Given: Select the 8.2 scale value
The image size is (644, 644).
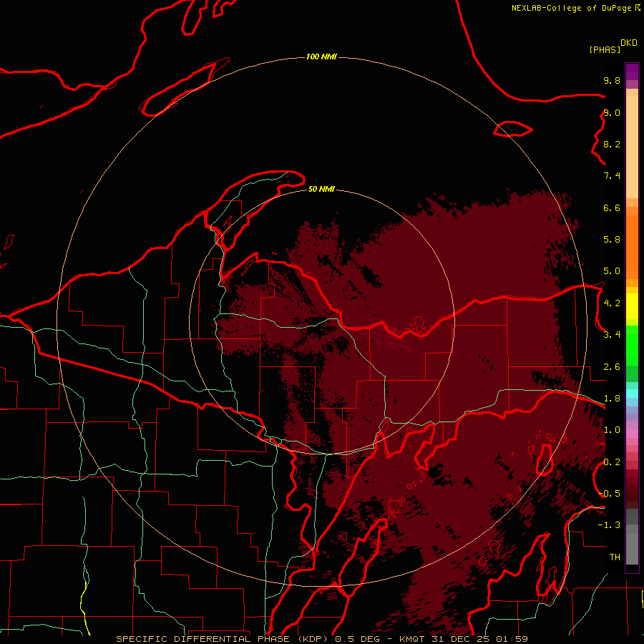Looking at the screenshot, I should coord(612,144).
